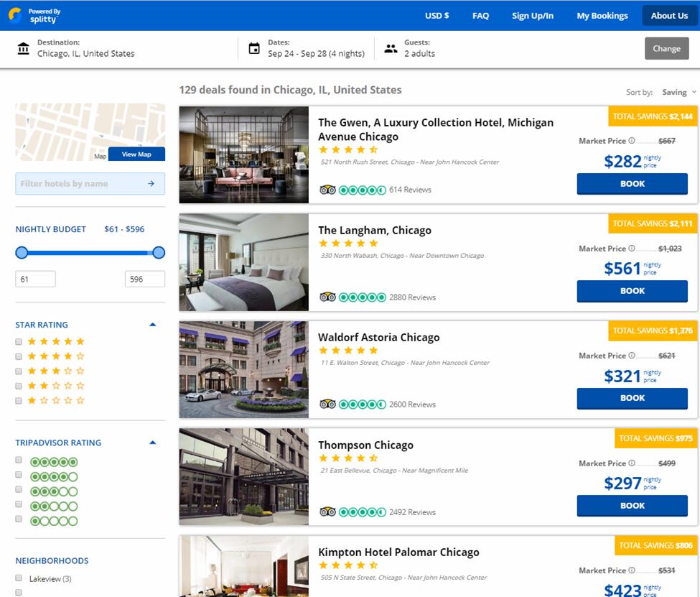
Task: Grab the minimum nightly budget slider handle
Action: click(x=22, y=252)
